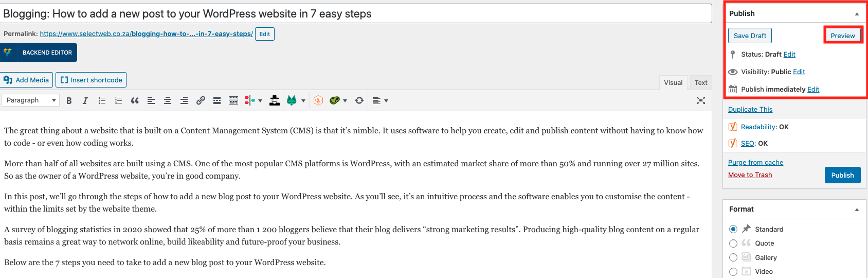This screenshot has height=278, width=868.
Task: Open the post permalink URL
Action: pyautogui.click(x=146, y=34)
